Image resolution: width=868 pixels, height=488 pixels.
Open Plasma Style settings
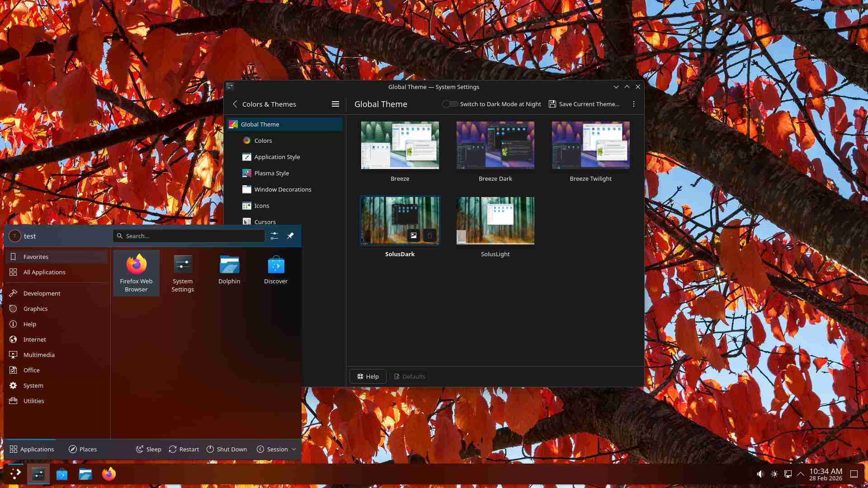coord(271,173)
